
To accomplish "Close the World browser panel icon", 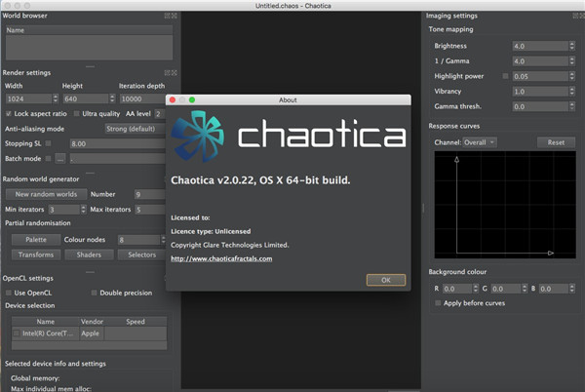I will (175, 16).
